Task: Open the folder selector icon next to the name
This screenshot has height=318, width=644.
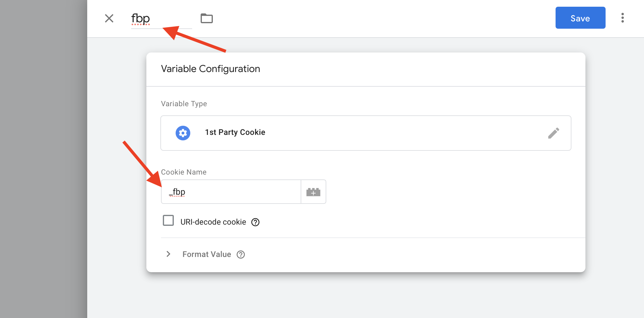Action: point(207,18)
